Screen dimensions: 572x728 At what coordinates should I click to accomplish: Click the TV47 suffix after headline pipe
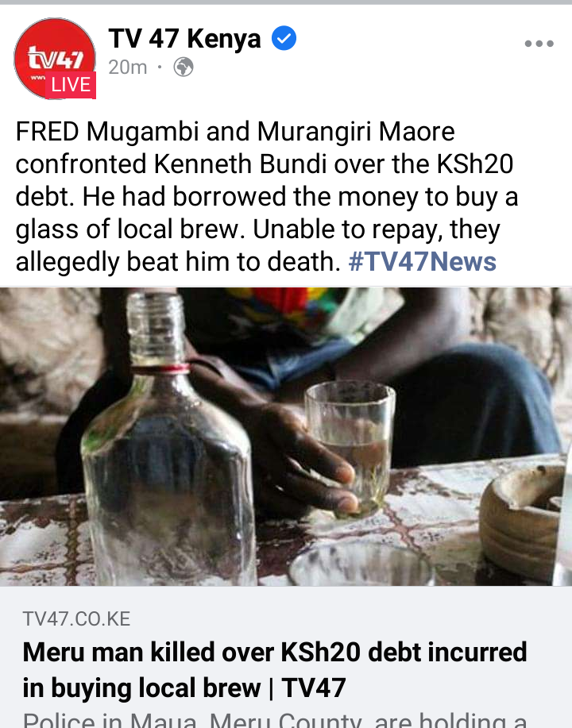[314, 688]
